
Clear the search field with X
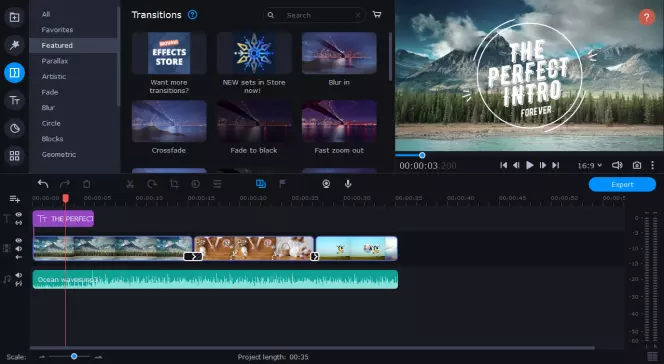point(358,15)
